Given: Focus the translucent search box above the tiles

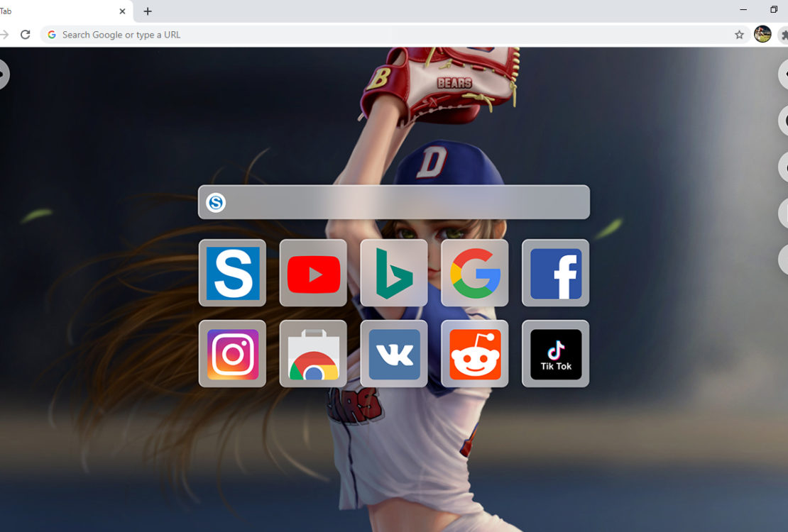Looking at the screenshot, I should [405, 203].
